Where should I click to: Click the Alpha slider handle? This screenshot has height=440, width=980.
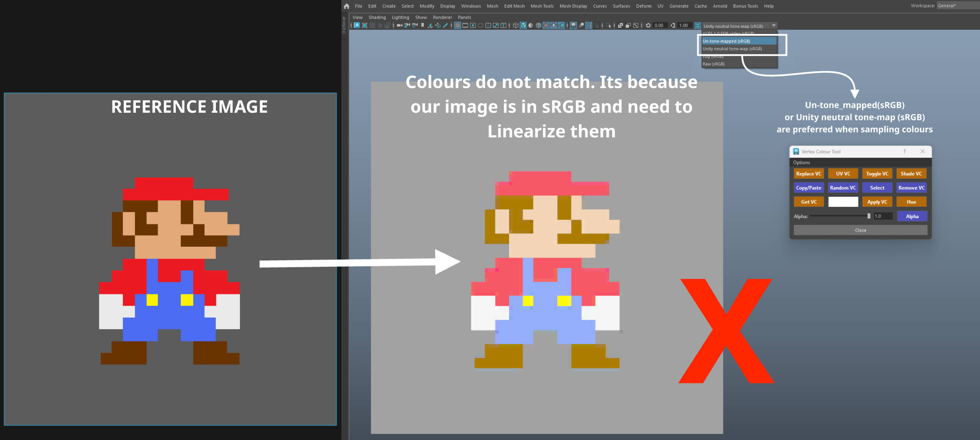869,216
